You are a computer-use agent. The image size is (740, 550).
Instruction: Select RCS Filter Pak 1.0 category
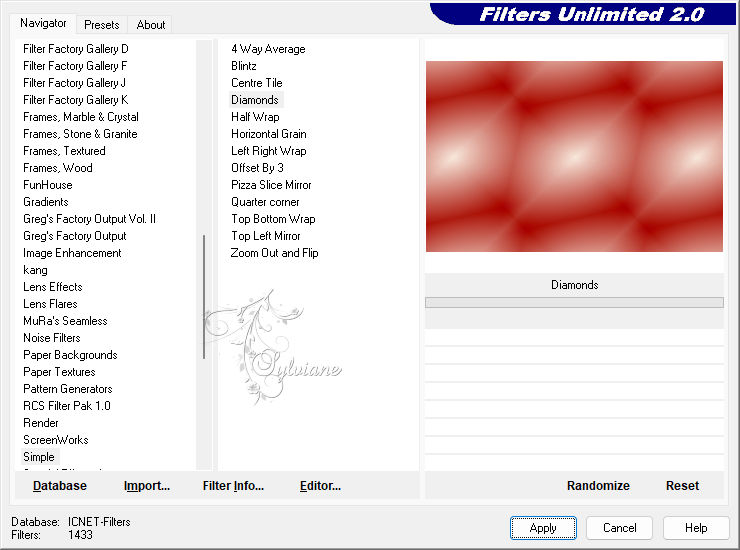[x=67, y=406]
